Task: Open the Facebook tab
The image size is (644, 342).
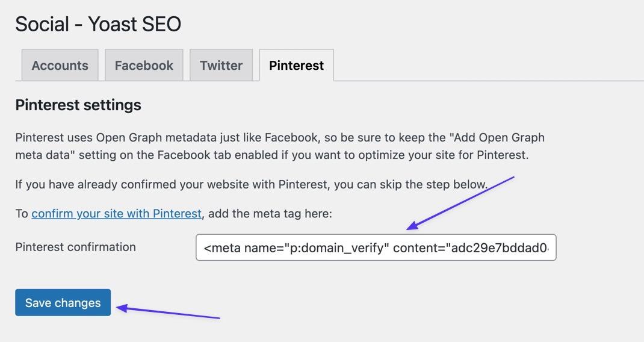Action: (144, 66)
